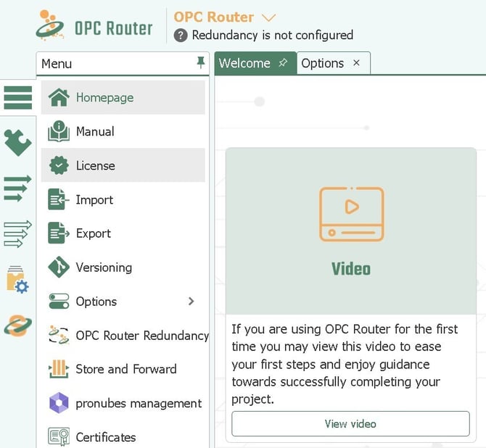The height and width of the screenshot is (448, 486).
Task: Click the Video card heading
Action: pos(351,268)
